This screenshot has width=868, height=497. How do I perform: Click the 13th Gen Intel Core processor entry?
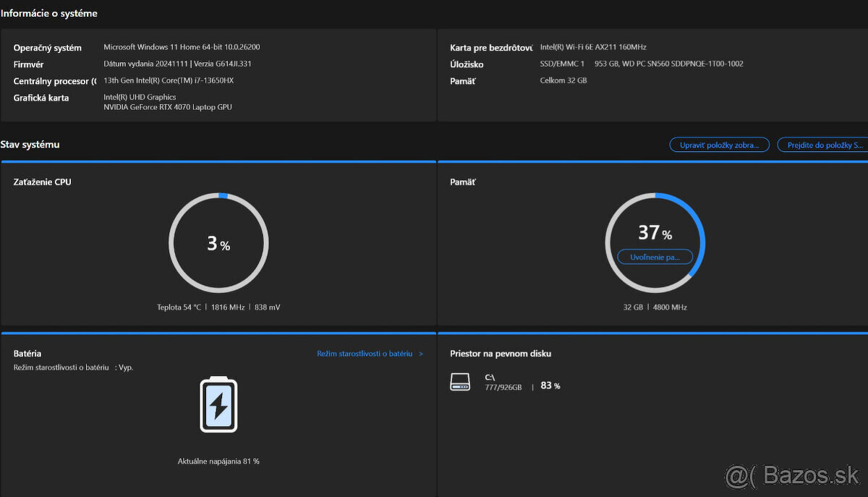[169, 80]
